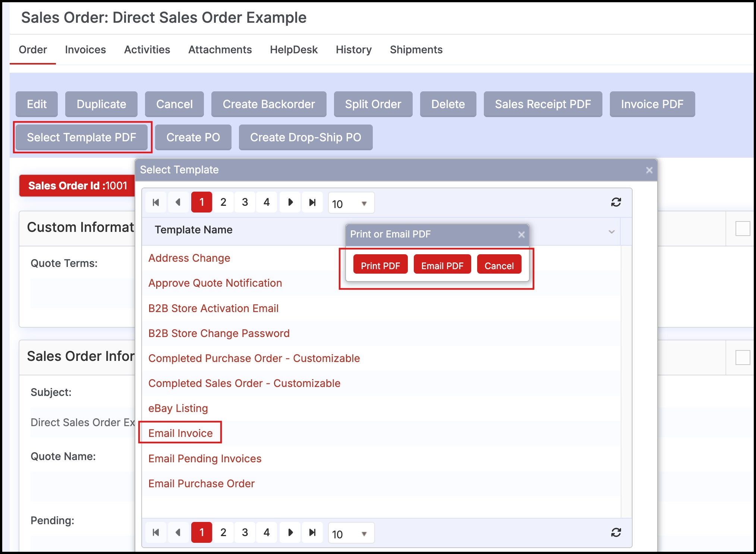This screenshot has height=554, width=756.
Task: Go to next page in top pager
Action: [290, 202]
